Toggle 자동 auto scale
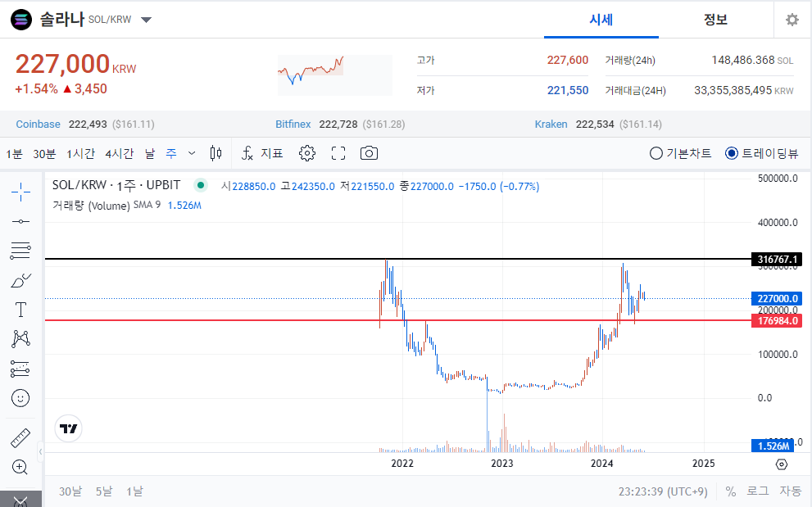This screenshot has height=507, width=812. click(x=790, y=491)
